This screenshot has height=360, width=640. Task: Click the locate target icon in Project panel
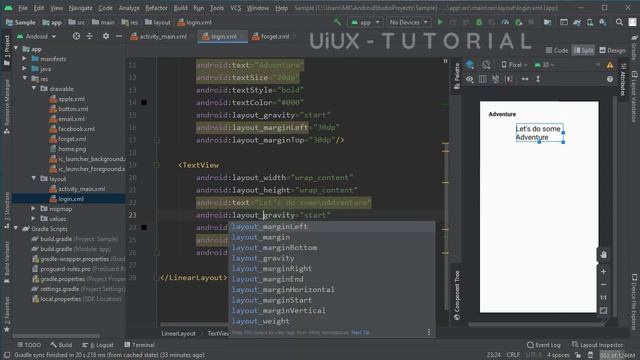coord(76,36)
